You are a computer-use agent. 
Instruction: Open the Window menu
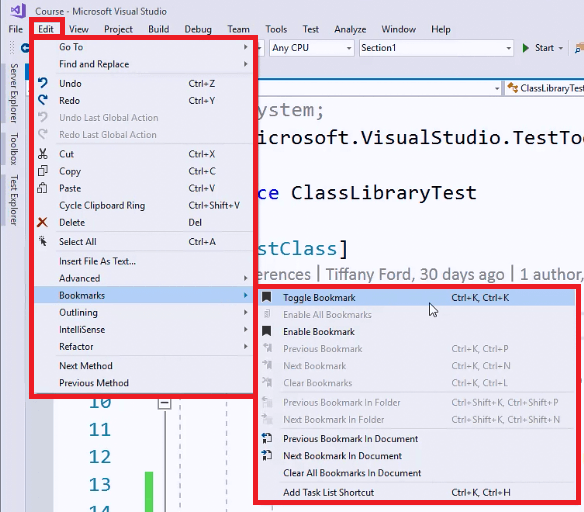coord(399,29)
